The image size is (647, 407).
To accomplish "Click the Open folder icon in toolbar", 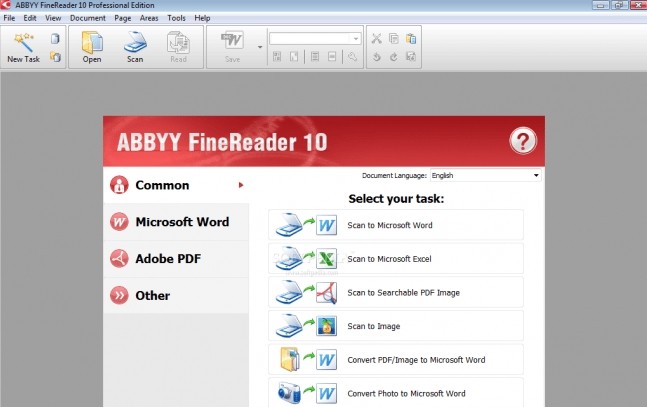I will coord(92,42).
